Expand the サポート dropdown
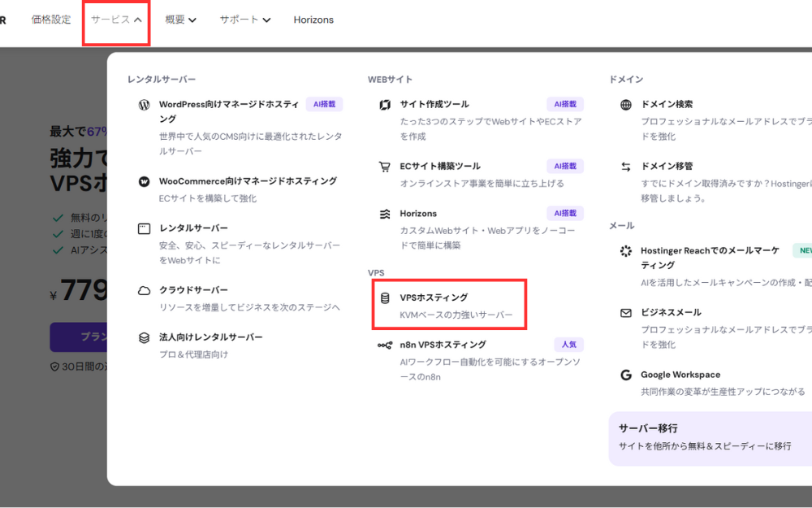Screen dimensions: 812x508 [x=245, y=20]
